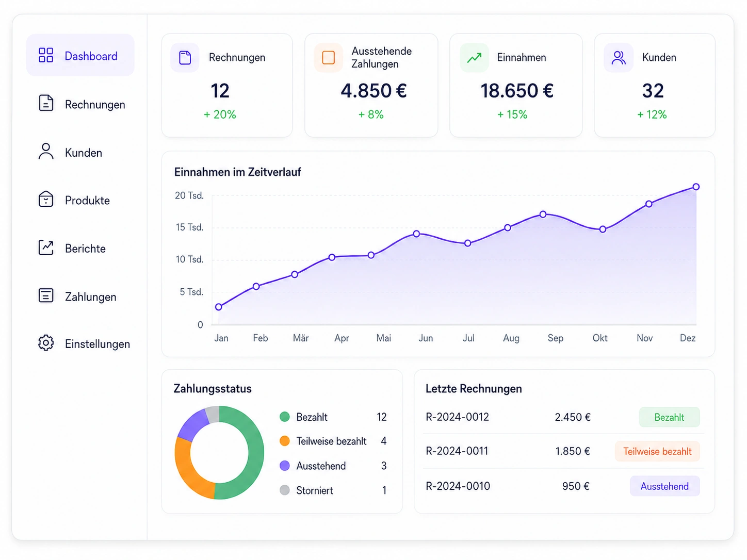Click the Aug month label on chart
The width and height of the screenshot is (747, 560).
pos(511,338)
